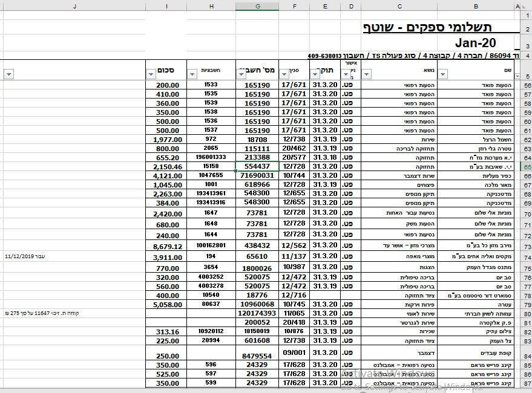Select row 80 header

tap(526, 314)
